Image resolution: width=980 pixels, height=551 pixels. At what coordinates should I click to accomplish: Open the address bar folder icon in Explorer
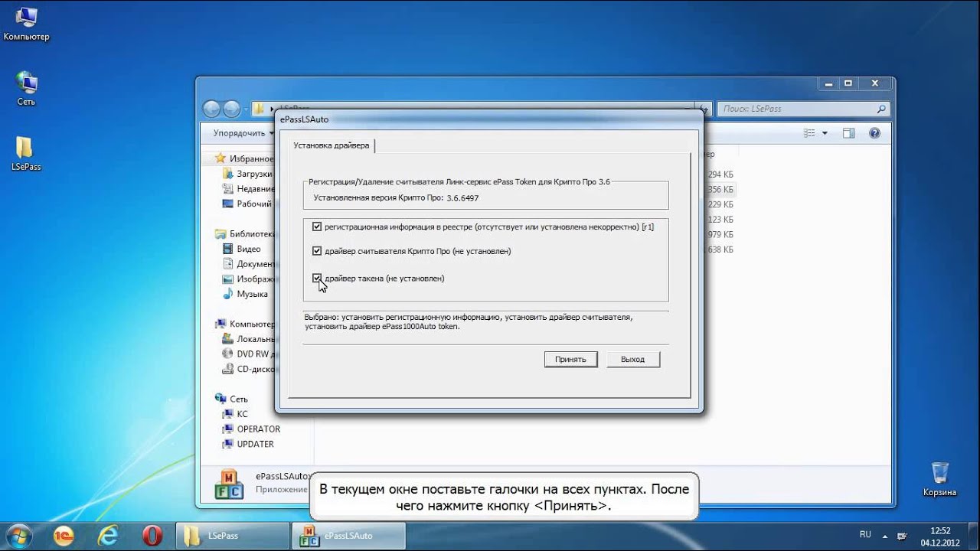click(x=259, y=109)
